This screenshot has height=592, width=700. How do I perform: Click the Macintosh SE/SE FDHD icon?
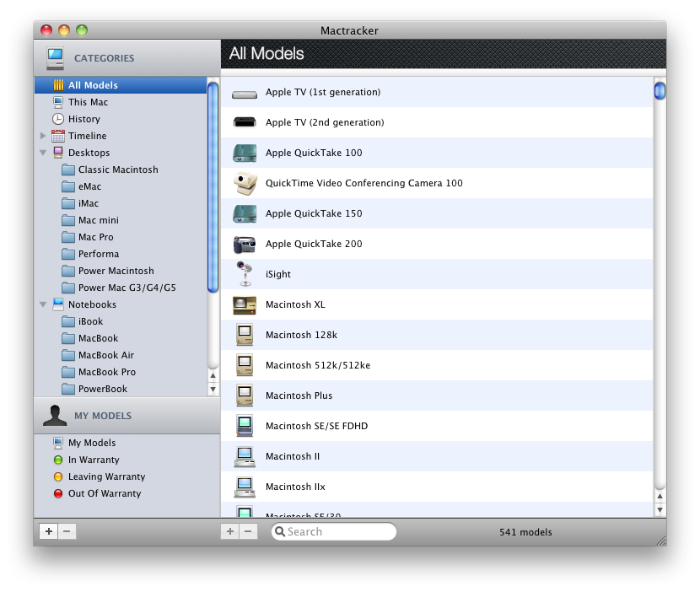245,426
